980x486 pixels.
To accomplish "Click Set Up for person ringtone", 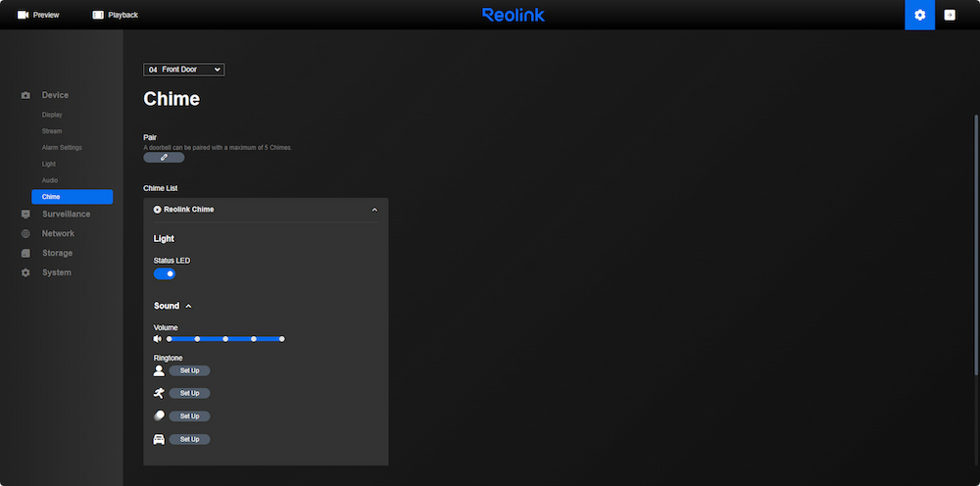I will click(189, 370).
